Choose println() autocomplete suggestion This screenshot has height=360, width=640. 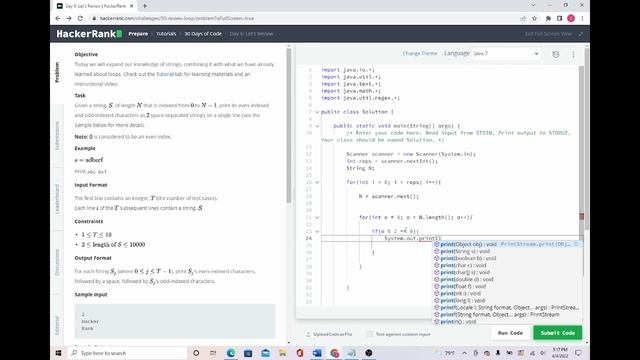[507, 322]
